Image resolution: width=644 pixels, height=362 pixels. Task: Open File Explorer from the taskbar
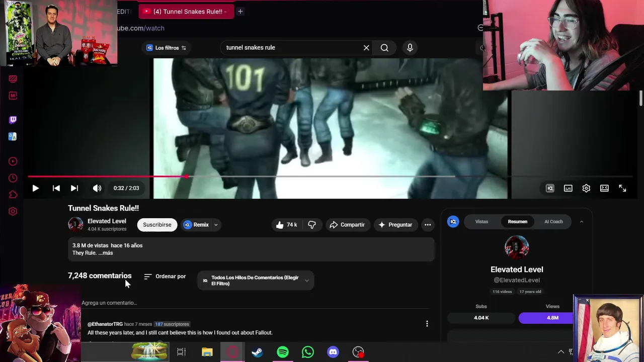207,352
